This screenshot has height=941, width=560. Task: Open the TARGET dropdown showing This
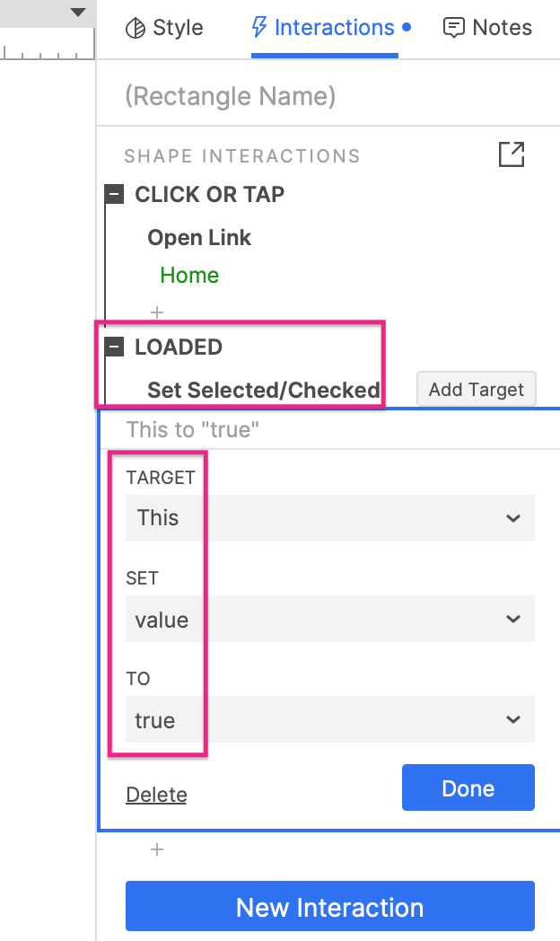click(329, 518)
